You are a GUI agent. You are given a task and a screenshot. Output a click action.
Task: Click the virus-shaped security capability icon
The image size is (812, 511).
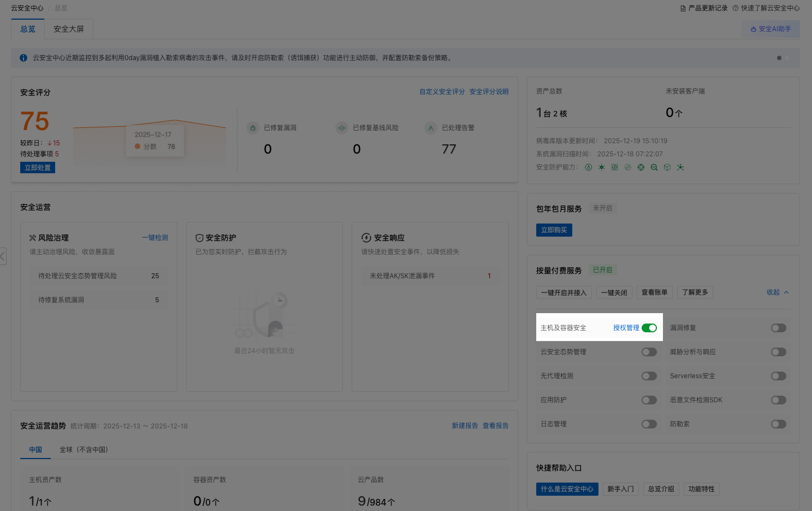point(602,167)
